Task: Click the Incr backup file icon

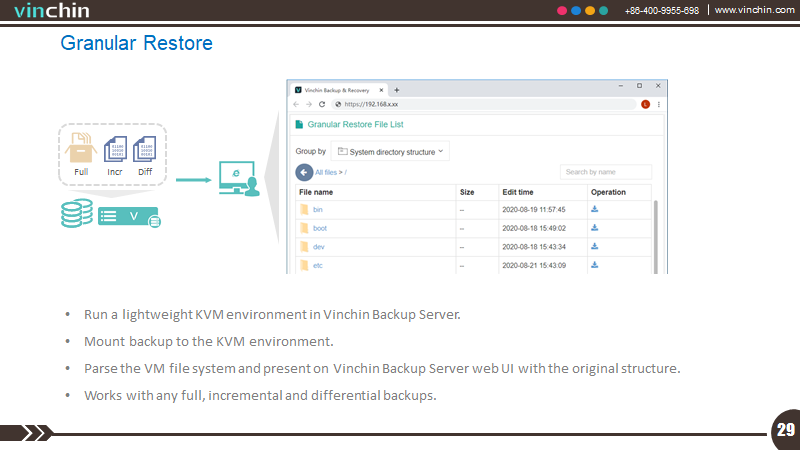Action: pyautogui.click(x=115, y=149)
